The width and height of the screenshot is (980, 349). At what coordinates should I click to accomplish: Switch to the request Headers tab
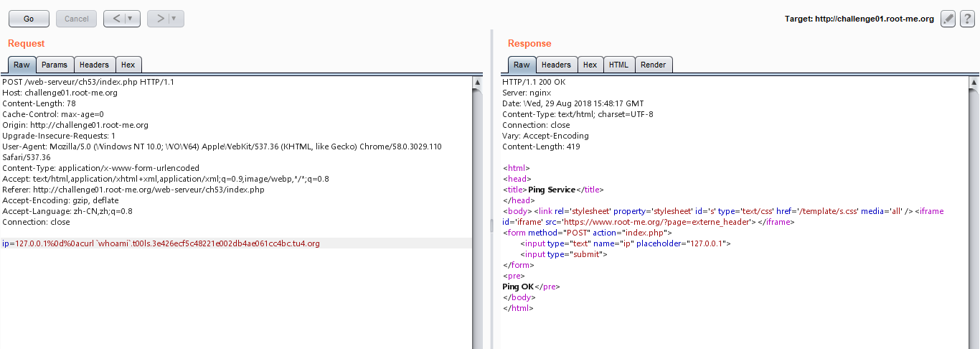94,65
